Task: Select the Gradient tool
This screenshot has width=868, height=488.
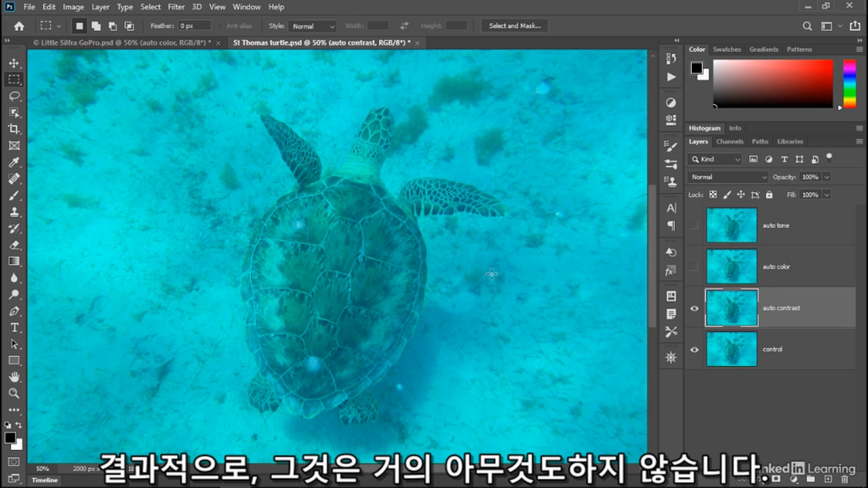Action: coord(14,261)
